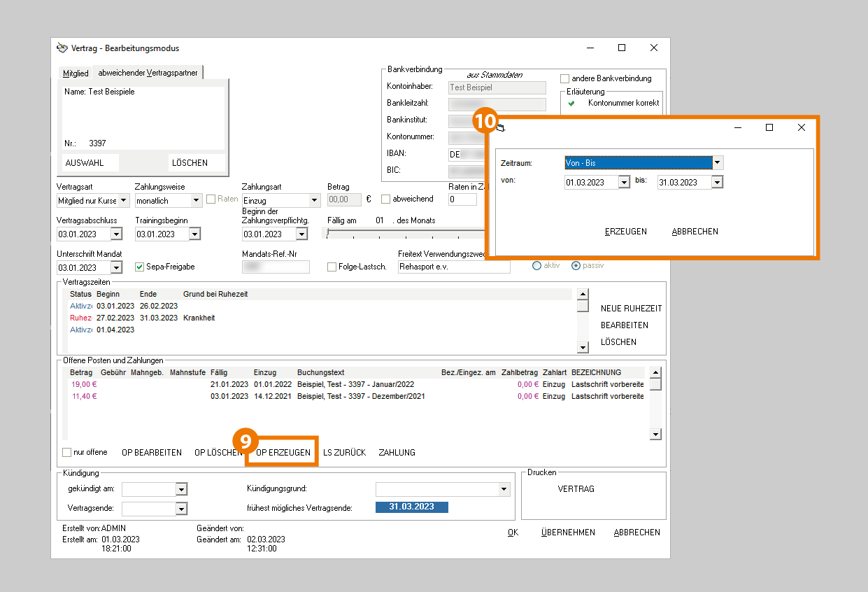Enable the andere Bankverbindung checkbox
The image size is (868, 592).
[x=565, y=78]
